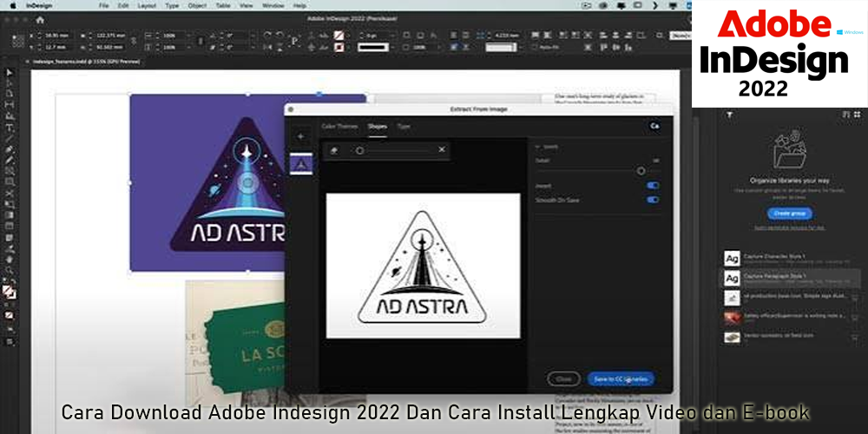Select the Capture Paragraph Style 1 item
The width and height of the screenshot is (868, 434).
pos(792,278)
